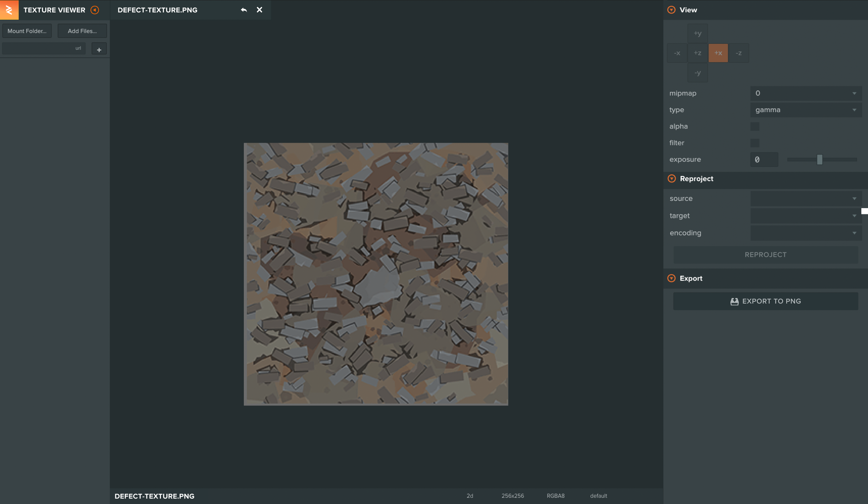Click the orange app logo icon
868x504 pixels.
(9, 9)
